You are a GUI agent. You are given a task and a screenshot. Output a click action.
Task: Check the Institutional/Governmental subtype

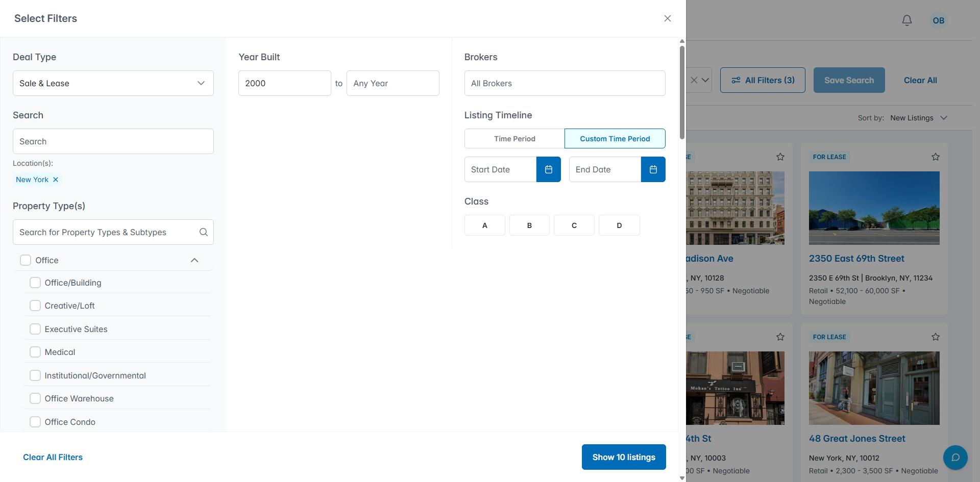35,375
